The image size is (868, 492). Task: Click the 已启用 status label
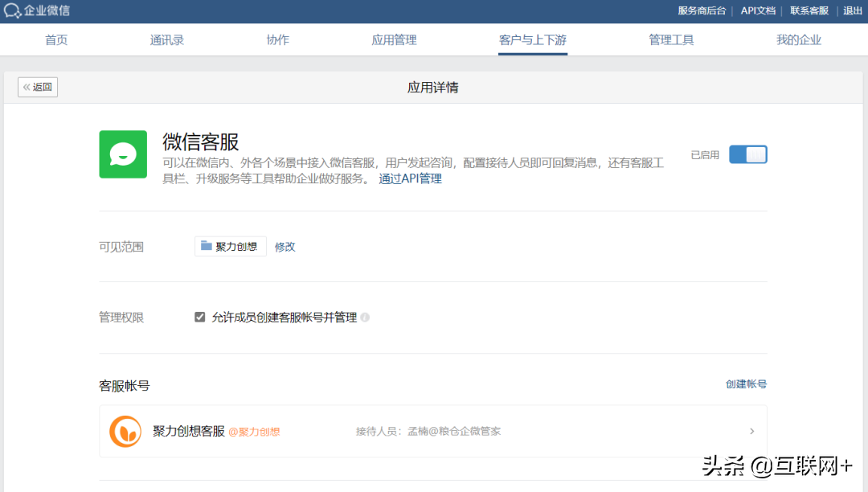click(x=705, y=155)
